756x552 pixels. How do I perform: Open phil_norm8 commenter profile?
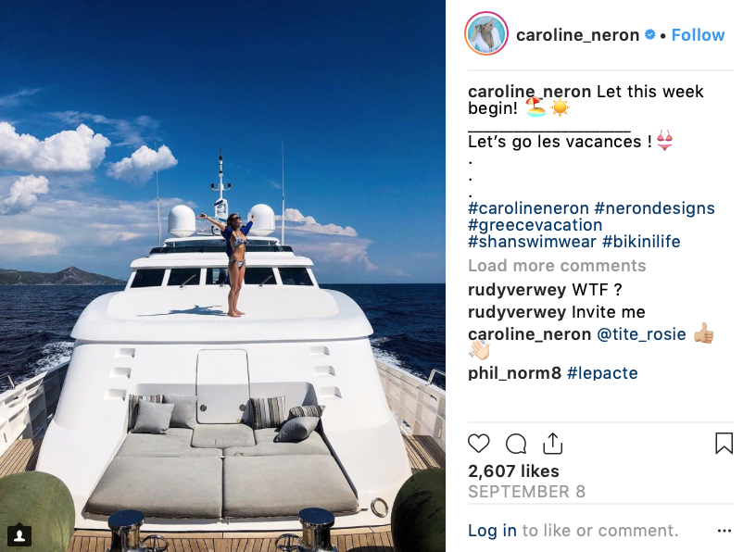[514, 373]
